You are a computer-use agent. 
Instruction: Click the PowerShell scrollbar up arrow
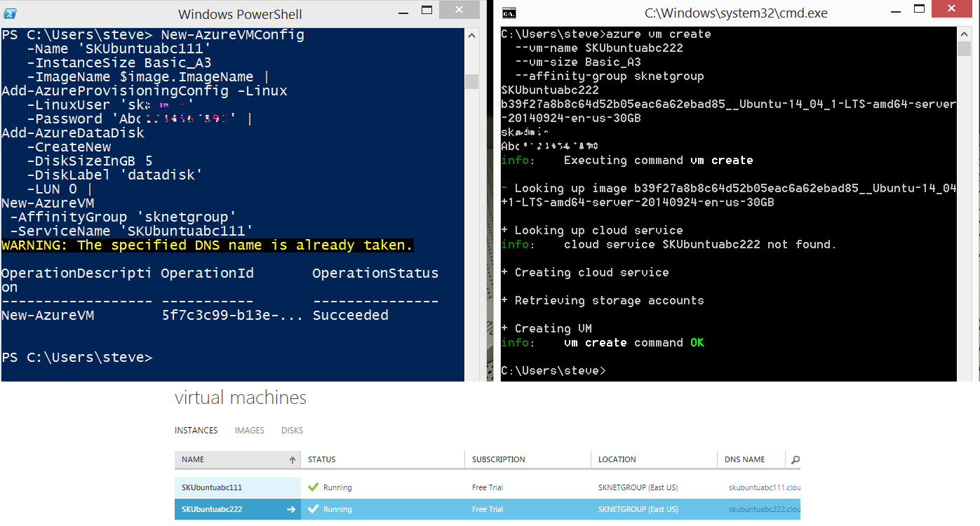[x=471, y=35]
